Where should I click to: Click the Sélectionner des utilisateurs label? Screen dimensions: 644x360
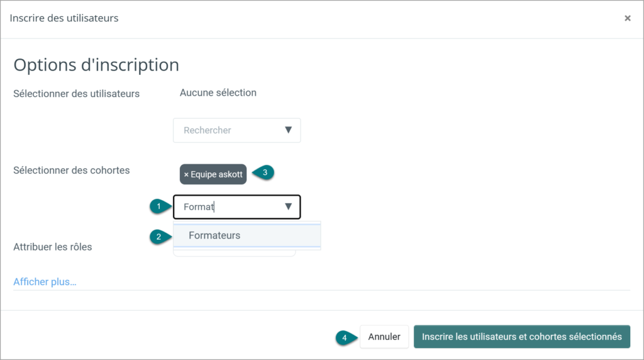[76, 94]
